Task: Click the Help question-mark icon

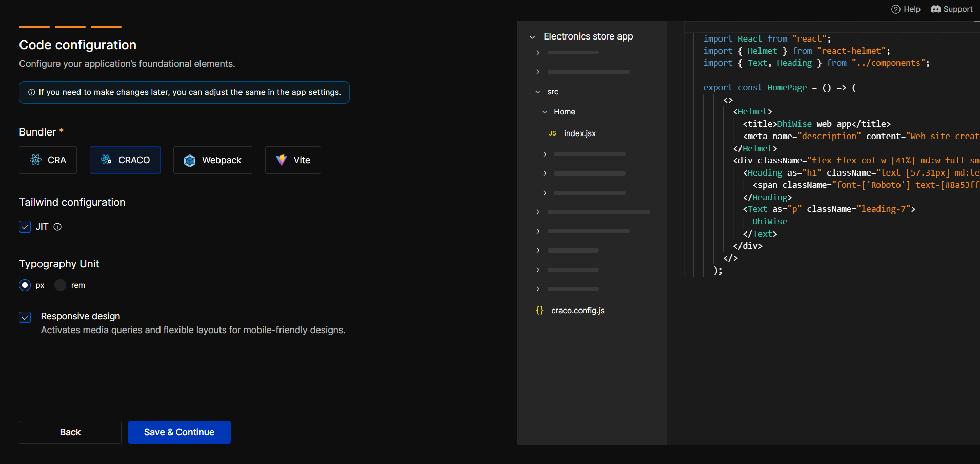Action: click(896, 9)
